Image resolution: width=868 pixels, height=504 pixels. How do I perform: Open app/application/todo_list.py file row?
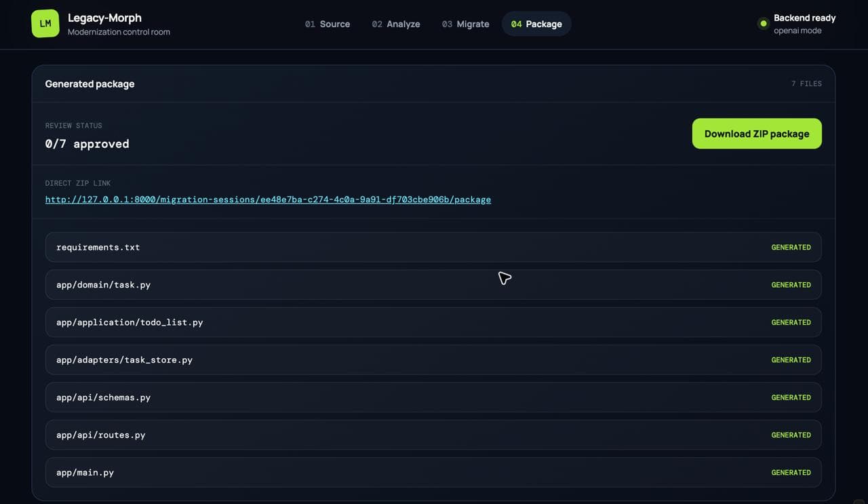point(433,322)
